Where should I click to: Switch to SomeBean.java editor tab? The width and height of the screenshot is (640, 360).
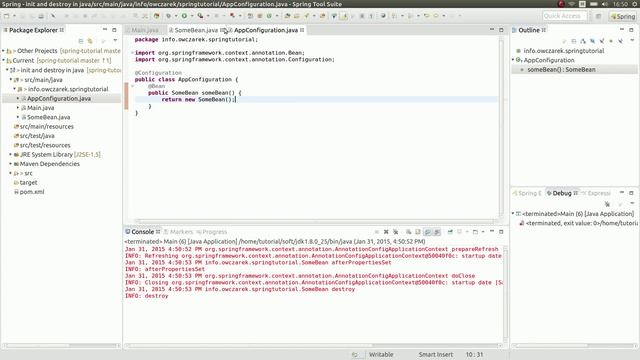196,30
